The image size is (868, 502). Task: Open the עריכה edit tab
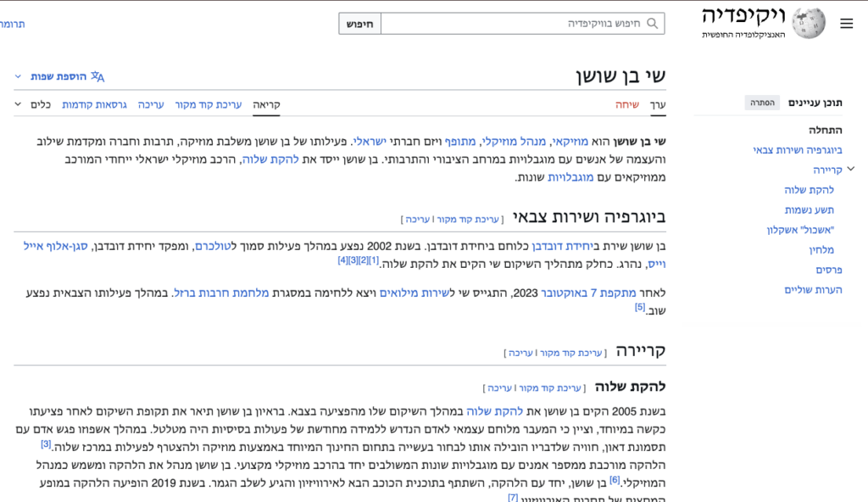point(151,105)
